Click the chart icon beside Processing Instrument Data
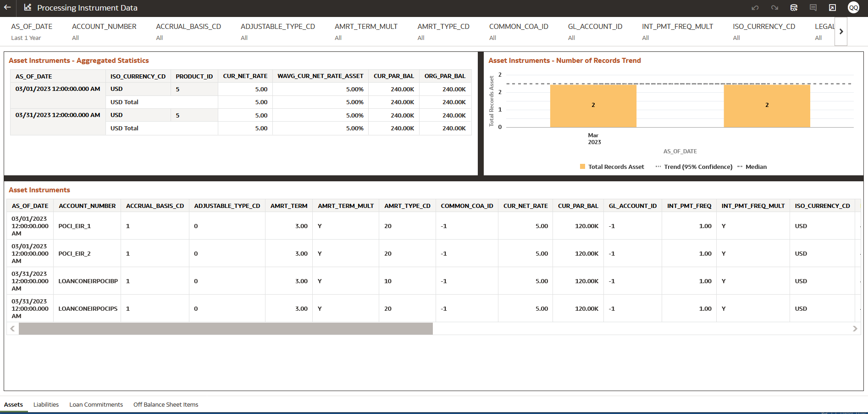 (27, 8)
